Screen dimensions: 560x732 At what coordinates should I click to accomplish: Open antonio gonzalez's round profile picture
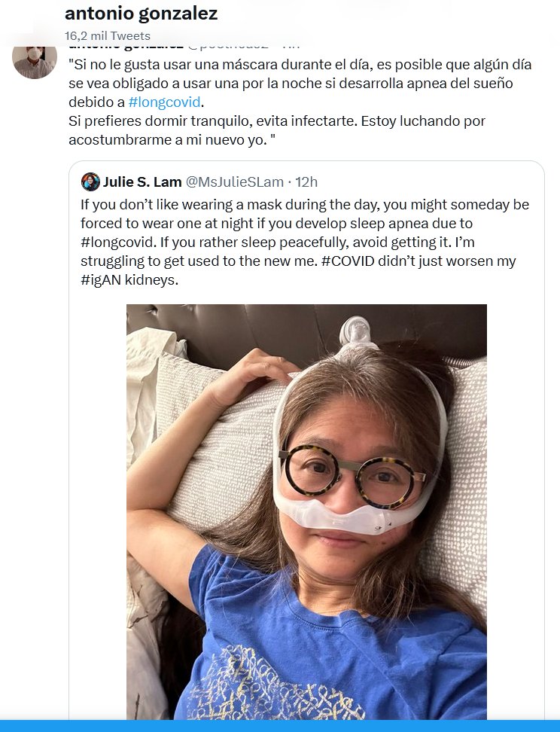click(35, 61)
